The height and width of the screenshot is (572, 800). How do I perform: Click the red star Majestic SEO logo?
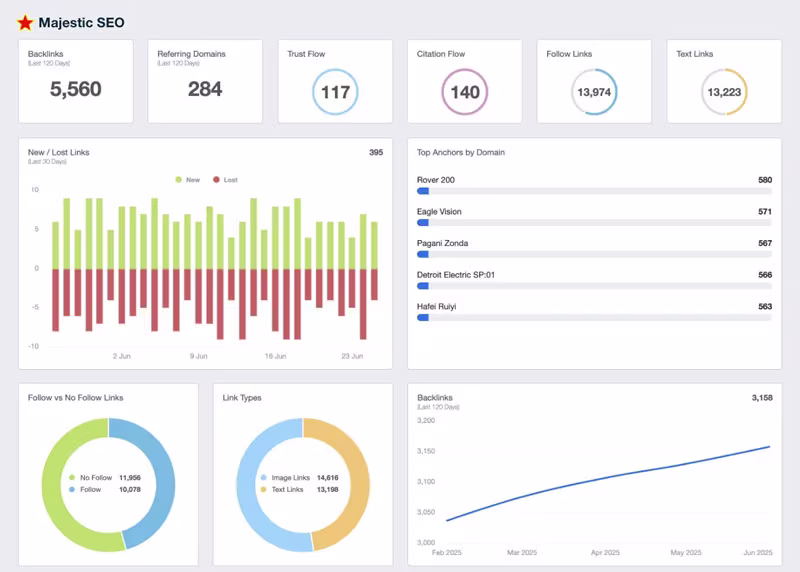click(25, 22)
